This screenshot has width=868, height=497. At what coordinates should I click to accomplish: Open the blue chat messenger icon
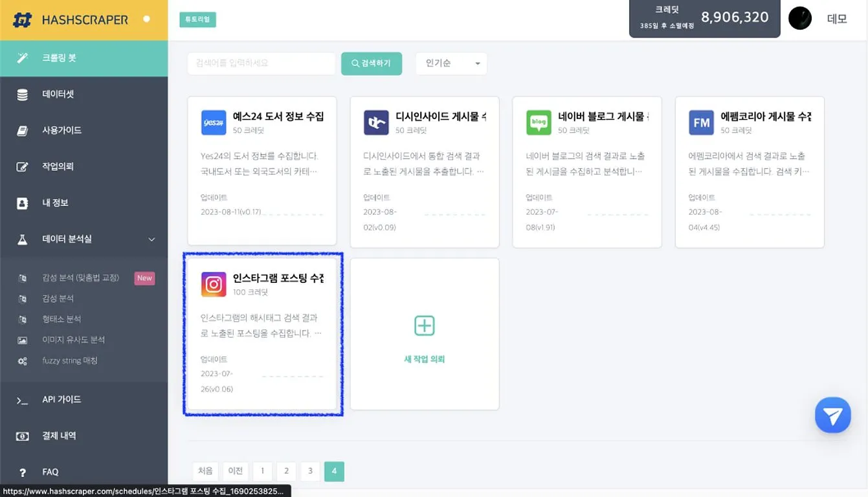tap(832, 415)
